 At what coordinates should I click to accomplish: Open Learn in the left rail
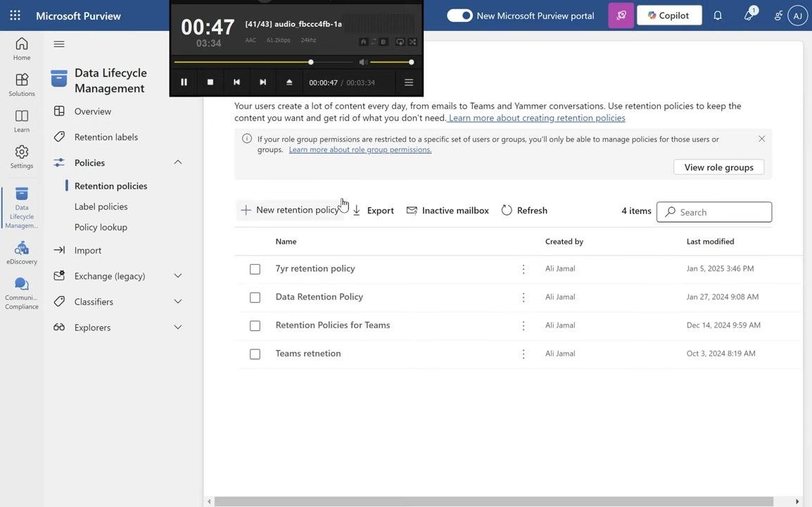(x=22, y=121)
